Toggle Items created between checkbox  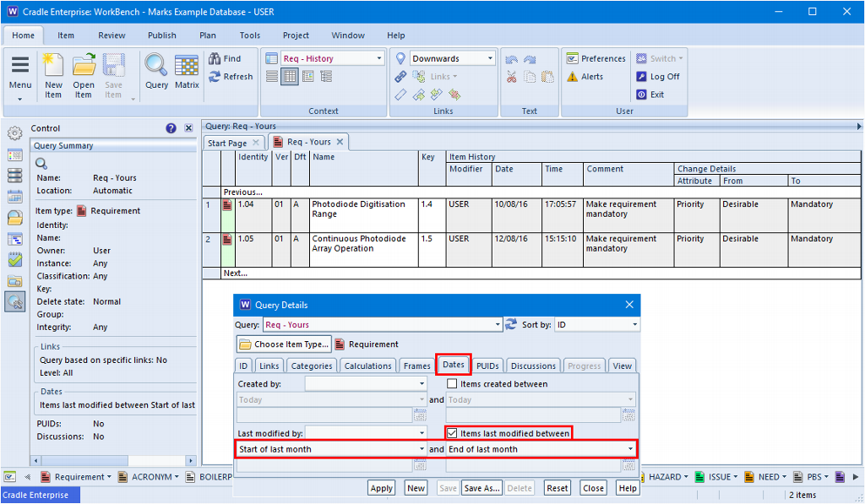click(453, 384)
